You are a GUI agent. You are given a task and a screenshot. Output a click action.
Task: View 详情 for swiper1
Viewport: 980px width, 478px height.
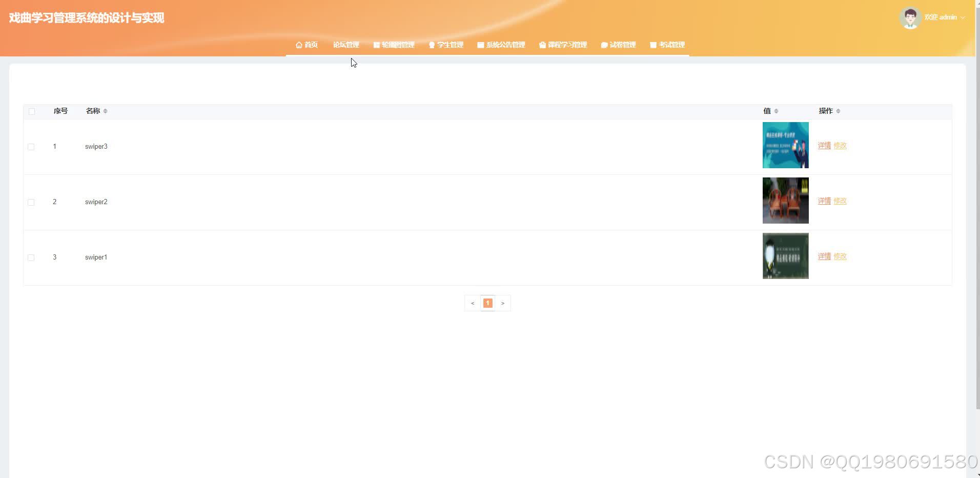pyautogui.click(x=824, y=256)
